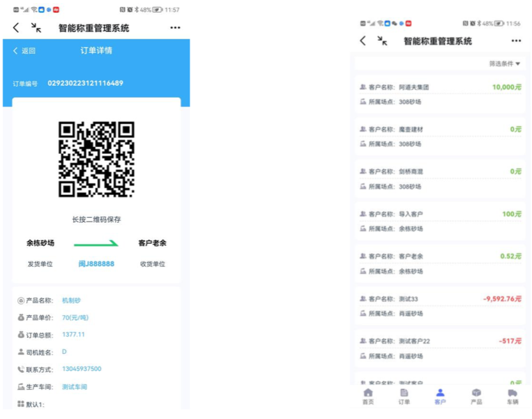Viewport: 532px width, 419px height.
Task: Open the customer card 测试客户22
Action: click(x=440, y=349)
